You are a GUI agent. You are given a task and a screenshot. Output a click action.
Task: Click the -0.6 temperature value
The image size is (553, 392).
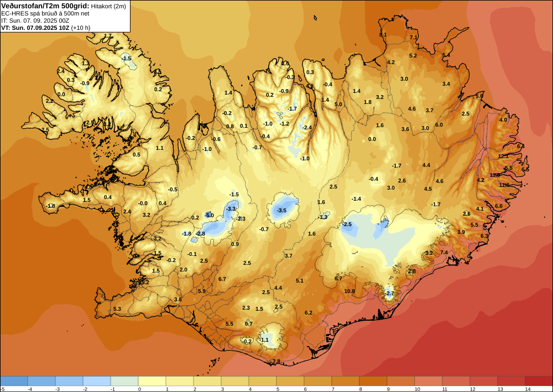coord(216,139)
